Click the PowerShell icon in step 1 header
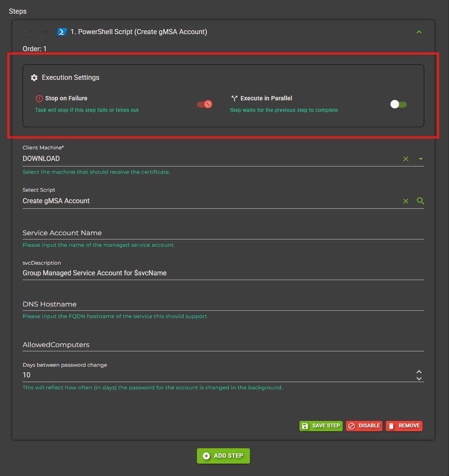The width and height of the screenshot is (449, 476). point(62,32)
